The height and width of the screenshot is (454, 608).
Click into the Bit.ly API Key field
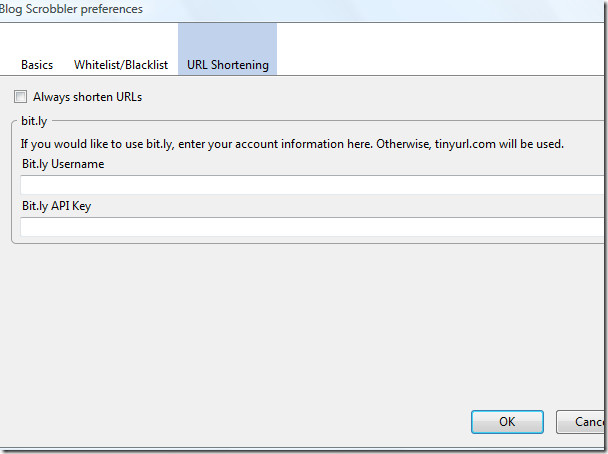[313, 227]
